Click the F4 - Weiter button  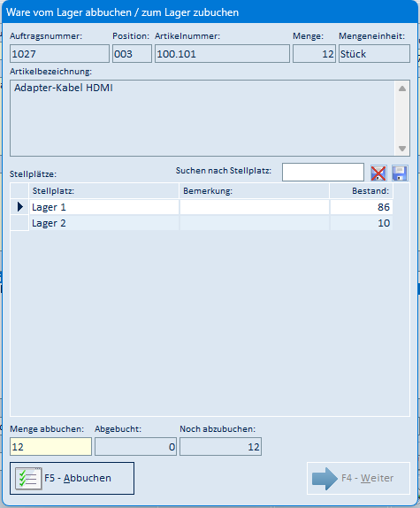point(358,478)
